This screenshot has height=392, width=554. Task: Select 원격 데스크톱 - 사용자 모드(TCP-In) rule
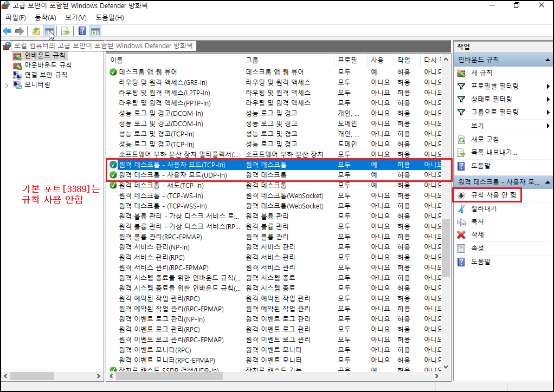click(275, 165)
